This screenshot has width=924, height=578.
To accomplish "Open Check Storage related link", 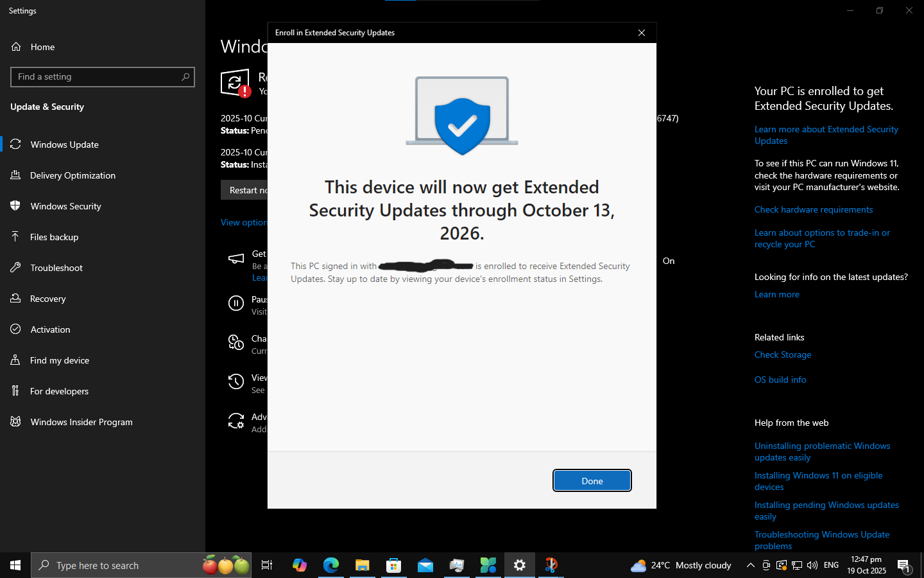I will pyautogui.click(x=783, y=355).
